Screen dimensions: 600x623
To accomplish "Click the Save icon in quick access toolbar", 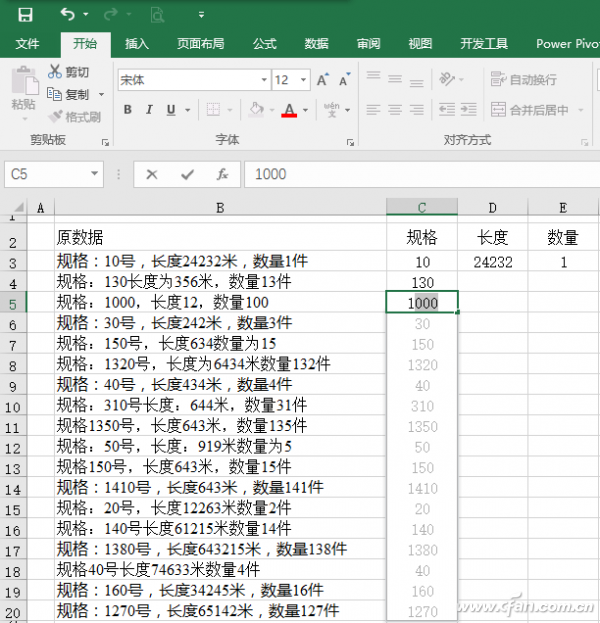I will click(25, 14).
